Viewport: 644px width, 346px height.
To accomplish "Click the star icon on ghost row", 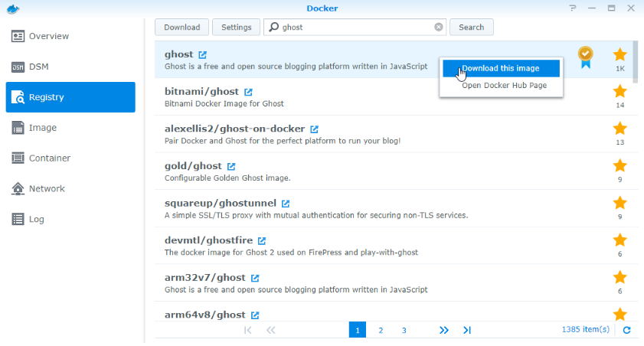I will (x=619, y=54).
